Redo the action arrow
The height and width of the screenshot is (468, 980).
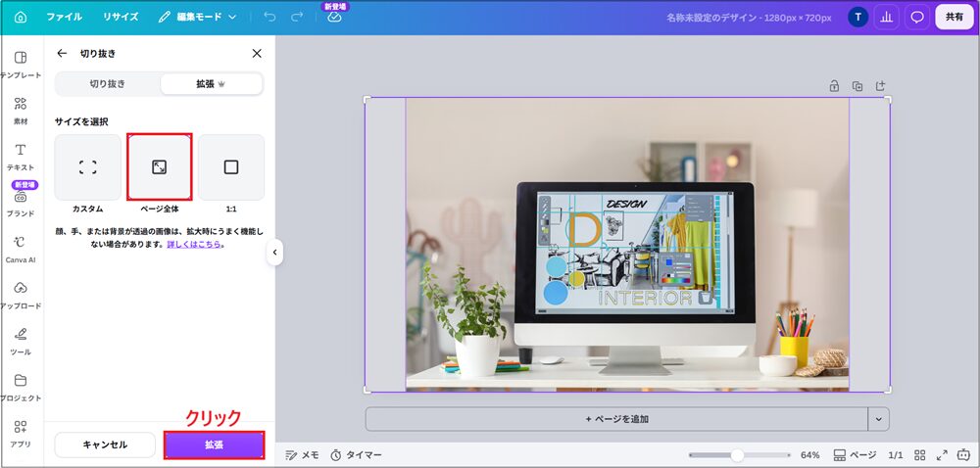297,17
